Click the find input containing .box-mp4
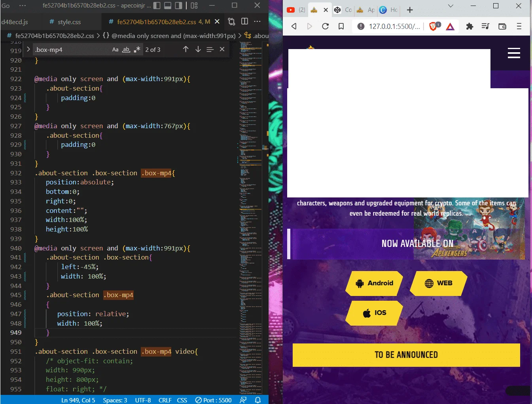Image resolution: width=532 pixels, height=404 pixels. (71, 49)
